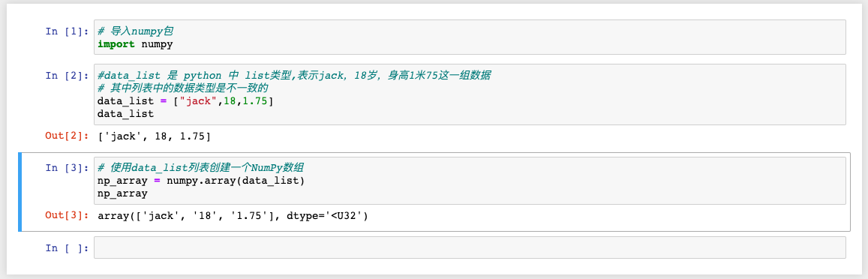868x279 pixels.
Task: Click the In [3]: prompt label
Action: (x=67, y=168)
